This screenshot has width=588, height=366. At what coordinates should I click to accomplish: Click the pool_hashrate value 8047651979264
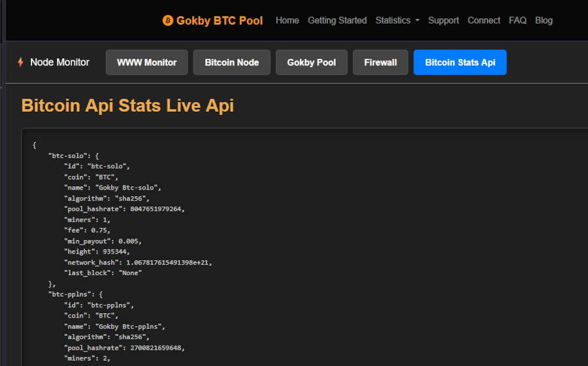[155, 209]
